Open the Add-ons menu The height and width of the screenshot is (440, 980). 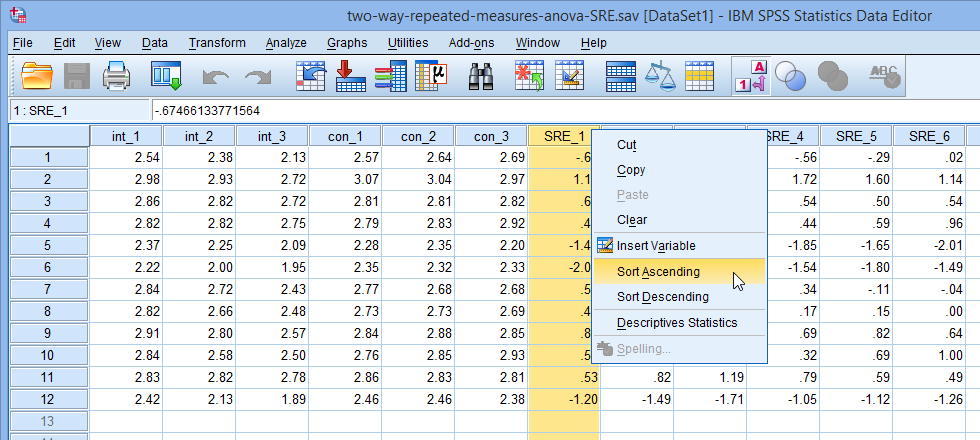[x=471, y=43]
